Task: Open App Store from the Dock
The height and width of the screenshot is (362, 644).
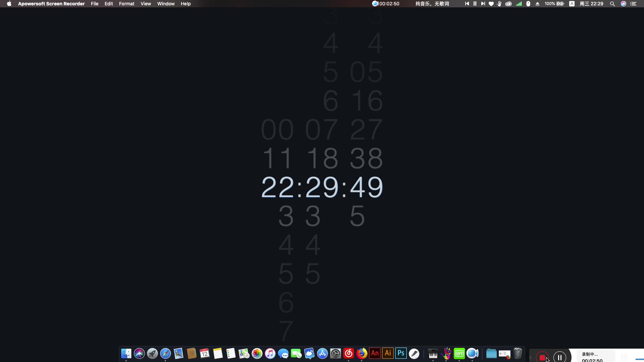Action: [x=322, y=353]
